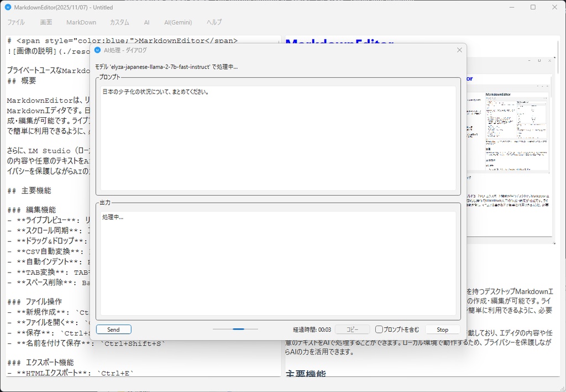Open the ファイル menu
This screenshot has width=566, height=392.
(16, 22)
